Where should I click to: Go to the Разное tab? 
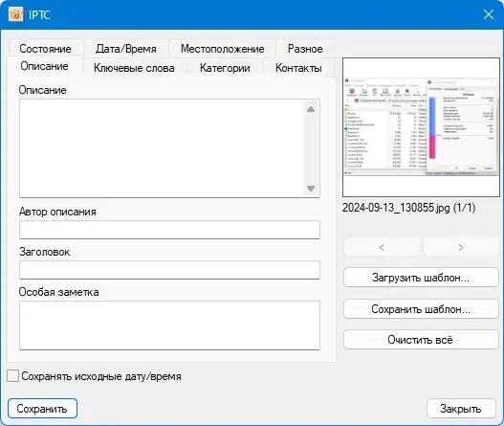point(305,49)
